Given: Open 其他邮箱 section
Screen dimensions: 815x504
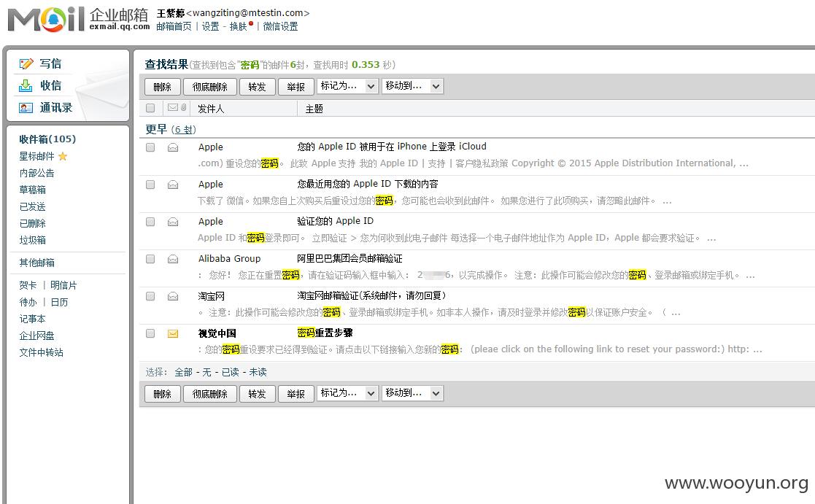Looking at the screenshot, I should point(36,263).
